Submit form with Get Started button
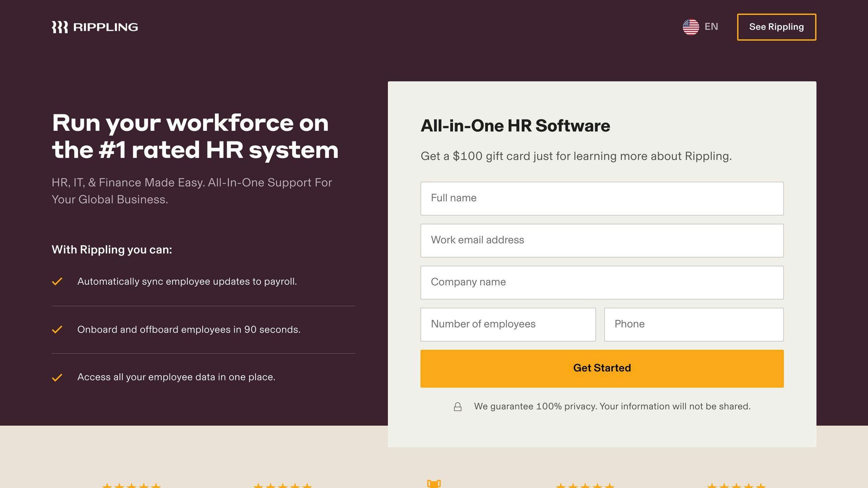The image size is (868, 488). coord(602,368)
